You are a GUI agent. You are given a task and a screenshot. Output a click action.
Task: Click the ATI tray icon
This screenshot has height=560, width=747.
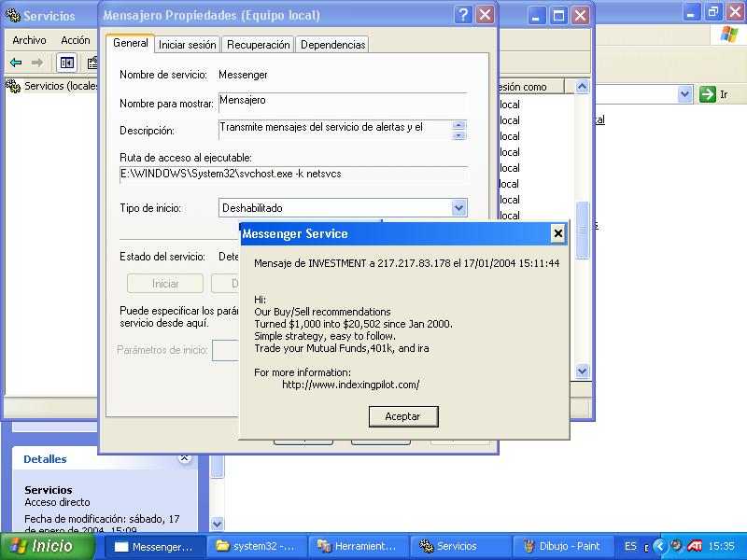point(695,546)
